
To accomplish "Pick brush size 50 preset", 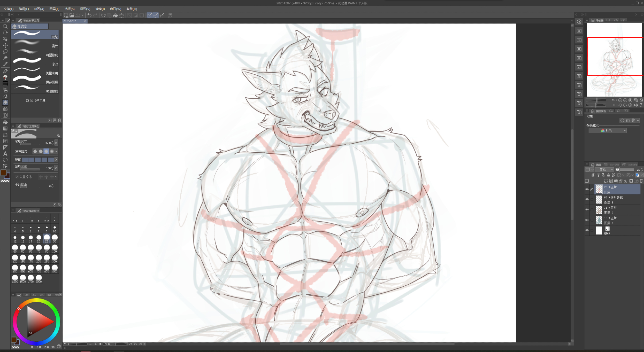I will pos(23,248).
